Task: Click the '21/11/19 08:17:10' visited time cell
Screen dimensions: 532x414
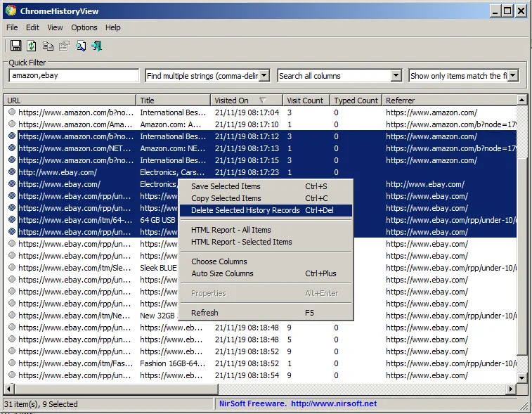Action: click(x=247, y=124)
